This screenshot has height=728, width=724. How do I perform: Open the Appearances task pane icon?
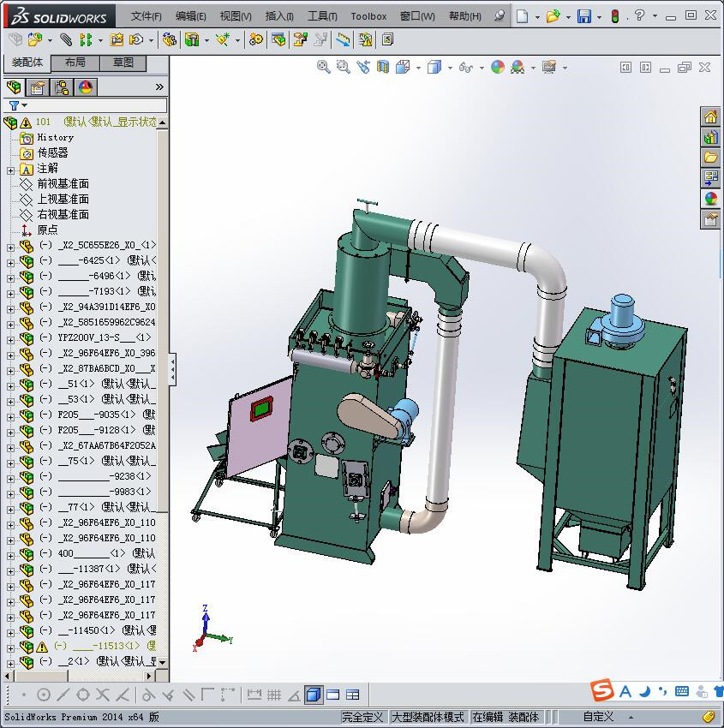(710, 199)
